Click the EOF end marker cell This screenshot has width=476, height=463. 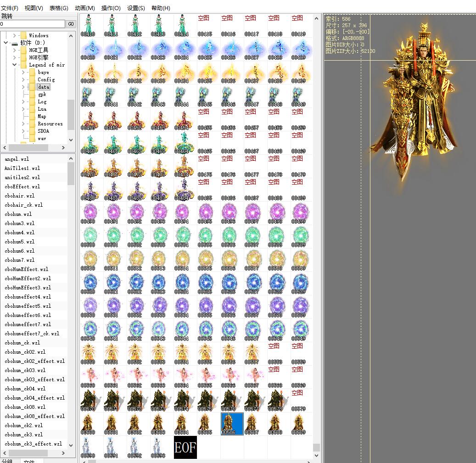point(185,447)
